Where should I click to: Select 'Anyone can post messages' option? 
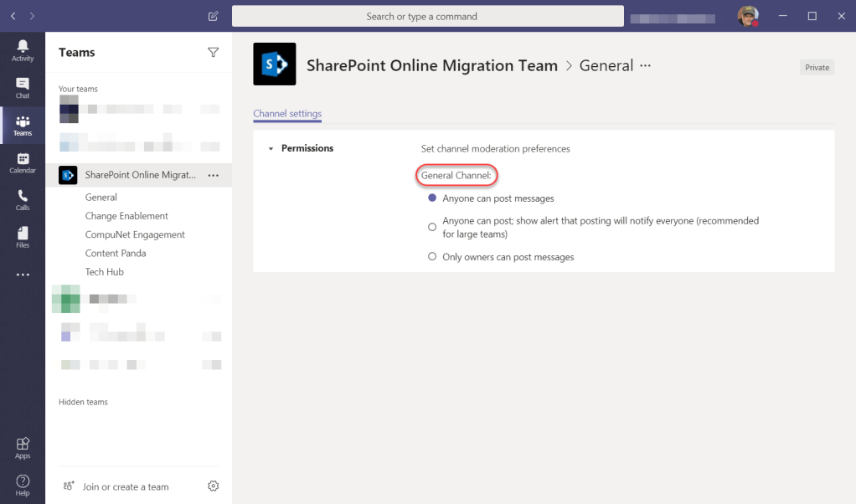432,198
